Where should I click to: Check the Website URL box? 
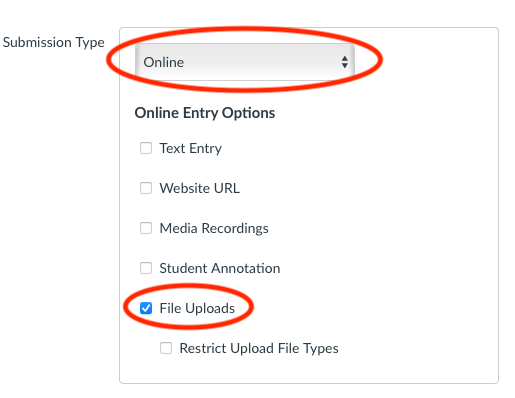146,188
